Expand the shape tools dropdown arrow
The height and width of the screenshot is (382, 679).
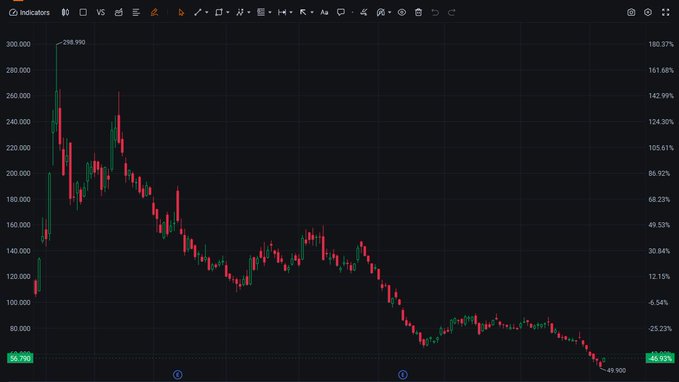click(228, 13)
